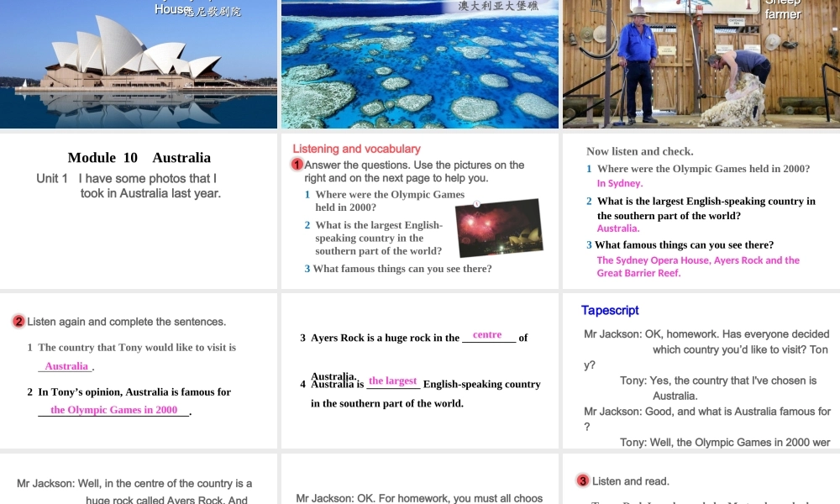This screenshot has height=504, width=840.
Task: Click 'Unit 1 I have some photos' subtitle
Action: tap(129, 186)
